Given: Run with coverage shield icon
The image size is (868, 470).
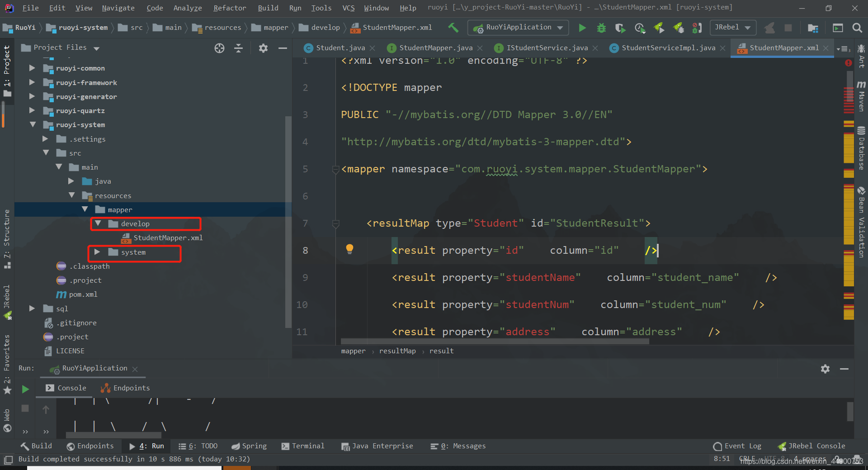Looking at the screenshot, I should tap(620, 28).
